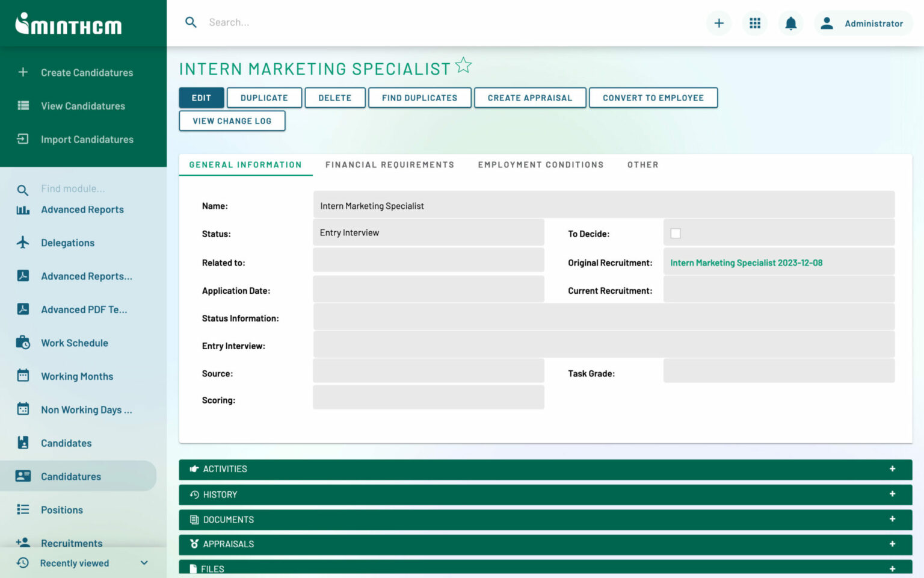
Task: Select the Advanced Reports chart icon
Action: [22, 210]
